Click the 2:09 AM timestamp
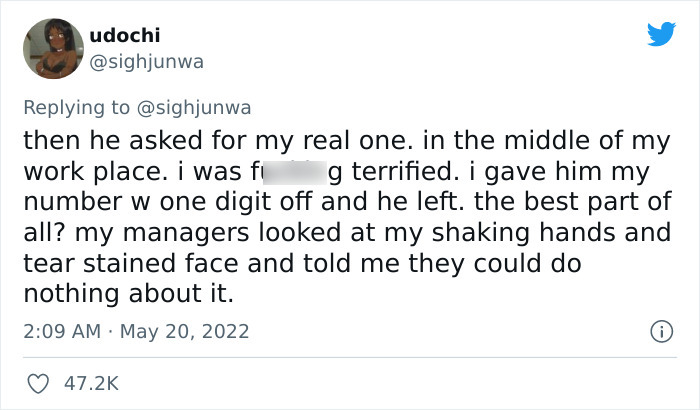Screen dimensions: 700x410 [59, 331]
